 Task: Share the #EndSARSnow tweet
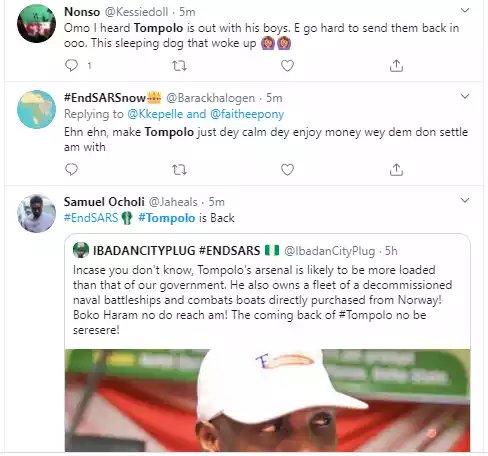click(396, 170)
